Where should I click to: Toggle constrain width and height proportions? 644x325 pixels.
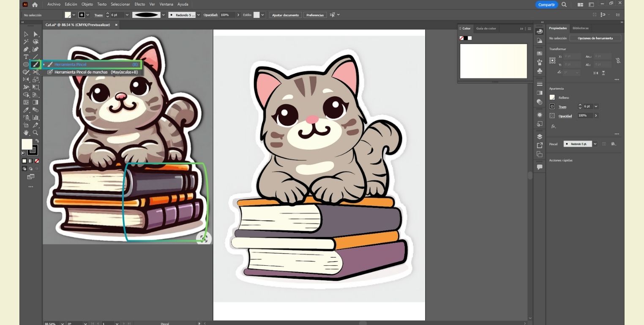(x=618, y=61)
